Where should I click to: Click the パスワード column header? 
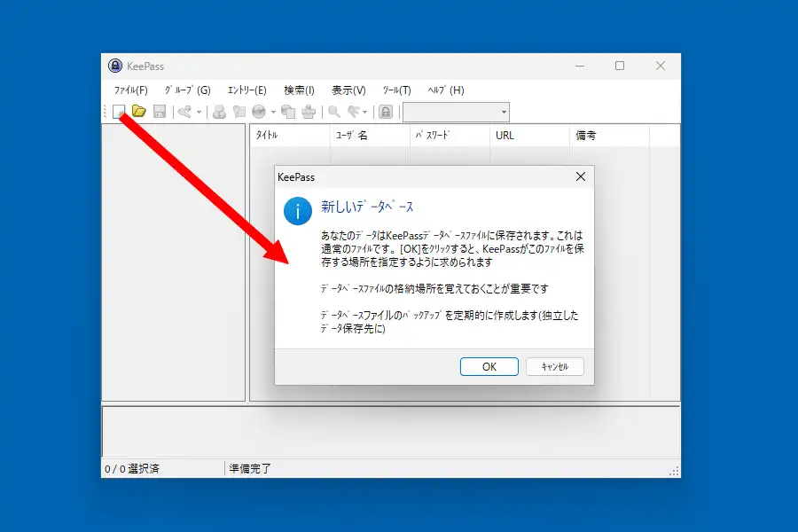pyautogui.click(x=450, y=136)
